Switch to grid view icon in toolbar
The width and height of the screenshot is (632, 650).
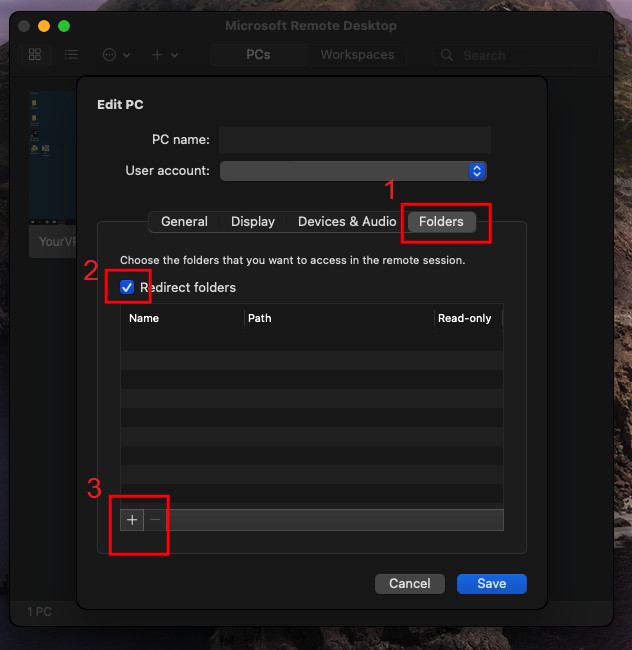pos(35,54)
